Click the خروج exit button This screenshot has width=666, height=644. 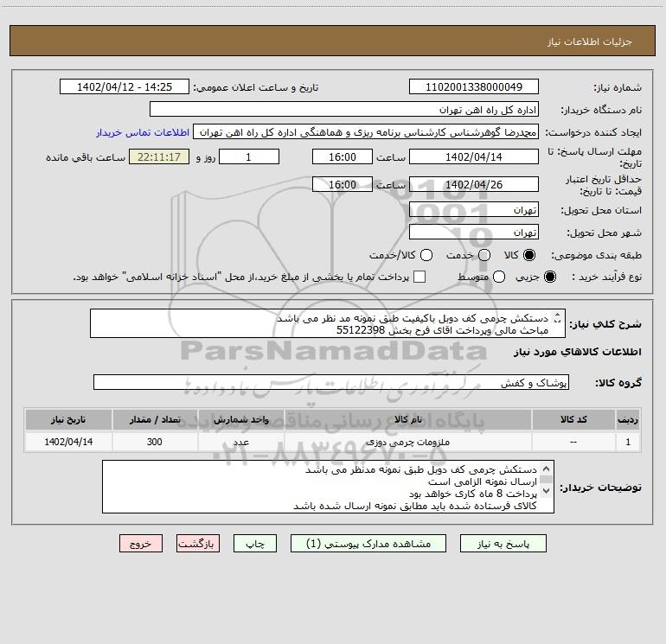click(x=141, y=544)
